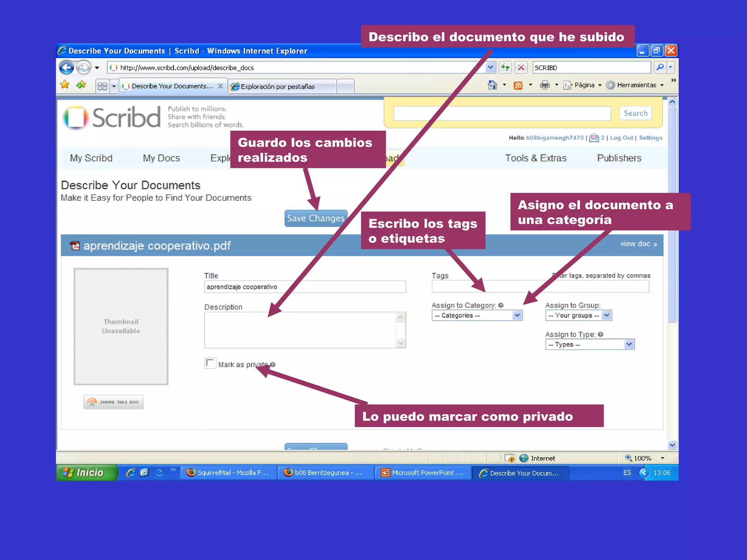747x560 pixels.
Task: Click the Share This Doc button
Action: click(x=113, y=402)
